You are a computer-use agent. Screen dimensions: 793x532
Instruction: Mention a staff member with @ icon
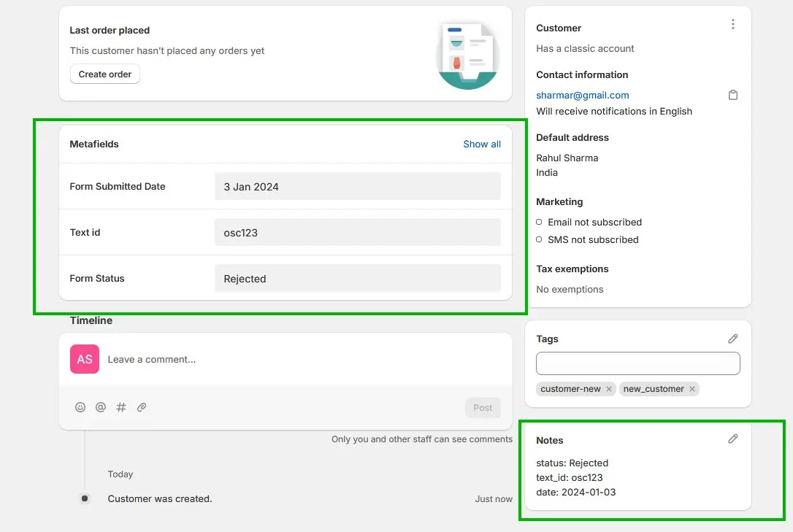pos(101,407)
